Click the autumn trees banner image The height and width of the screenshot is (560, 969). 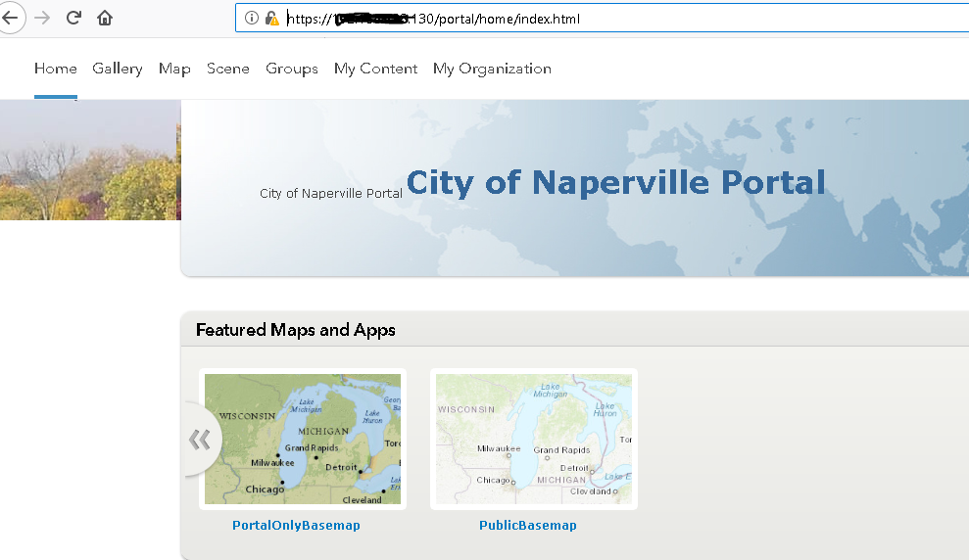point(90,160)
